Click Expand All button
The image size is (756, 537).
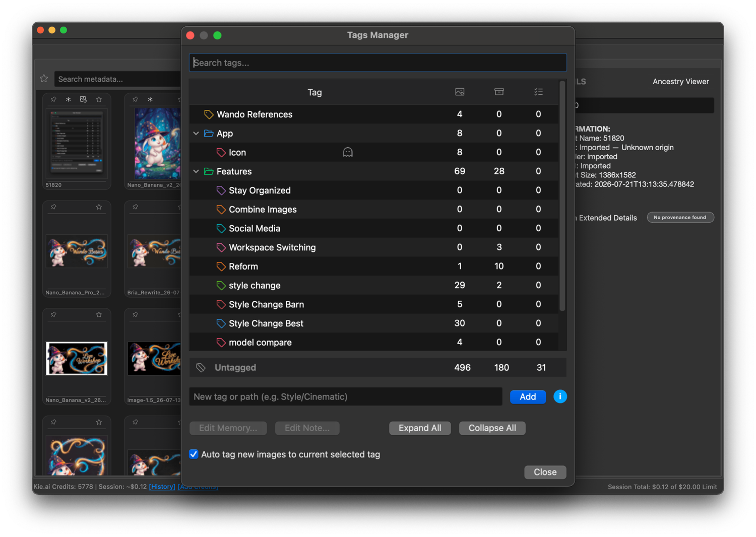(420, 428)
